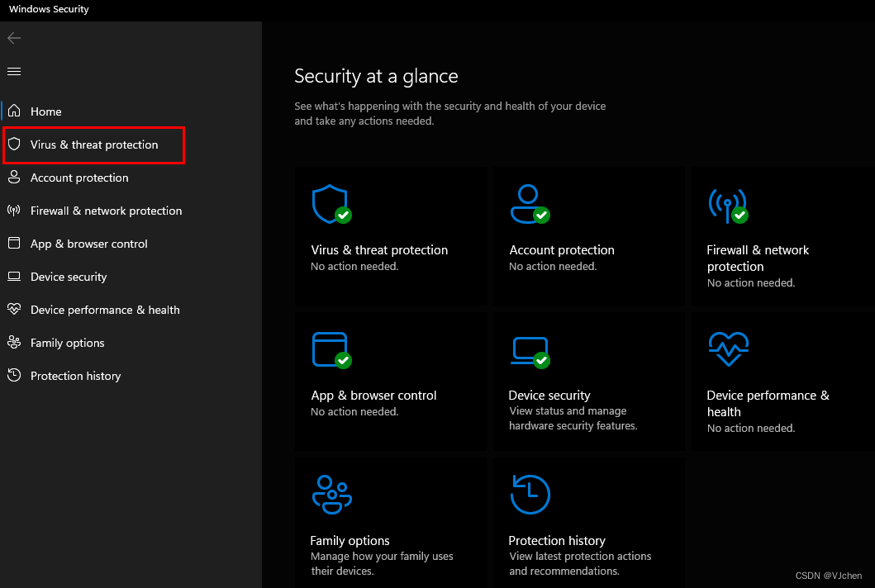Click 'No action needed.' under Account protection tile
The height and width of the screenshot is (588, 875).
click(x=553, y=267)
